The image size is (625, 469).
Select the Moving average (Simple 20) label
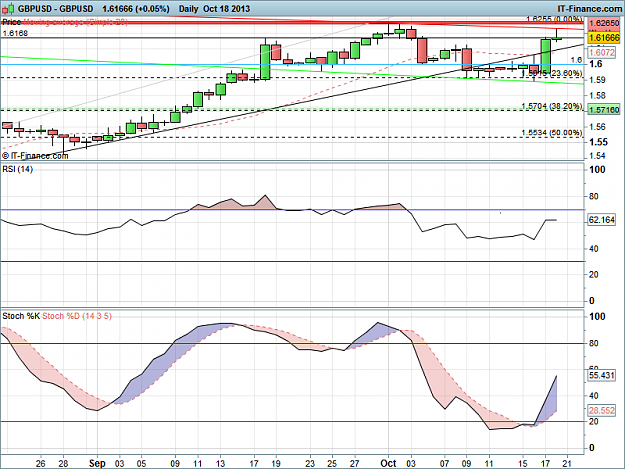[x=76, y=23]
